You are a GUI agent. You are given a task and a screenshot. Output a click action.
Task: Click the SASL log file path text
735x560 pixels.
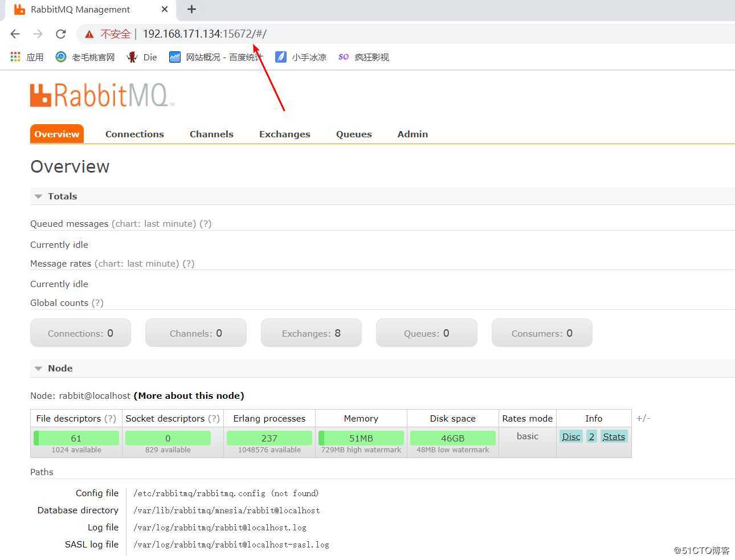coord(231,545)
